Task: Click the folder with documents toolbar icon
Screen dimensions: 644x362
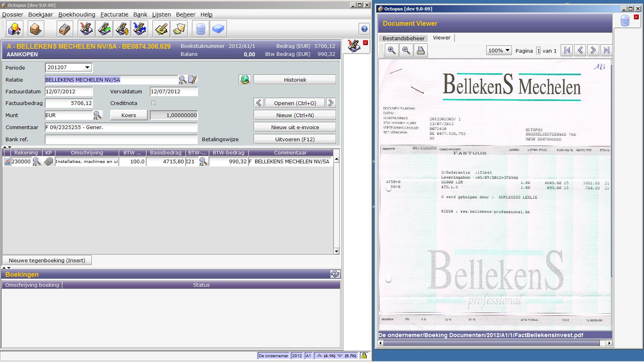Action: 179,29
